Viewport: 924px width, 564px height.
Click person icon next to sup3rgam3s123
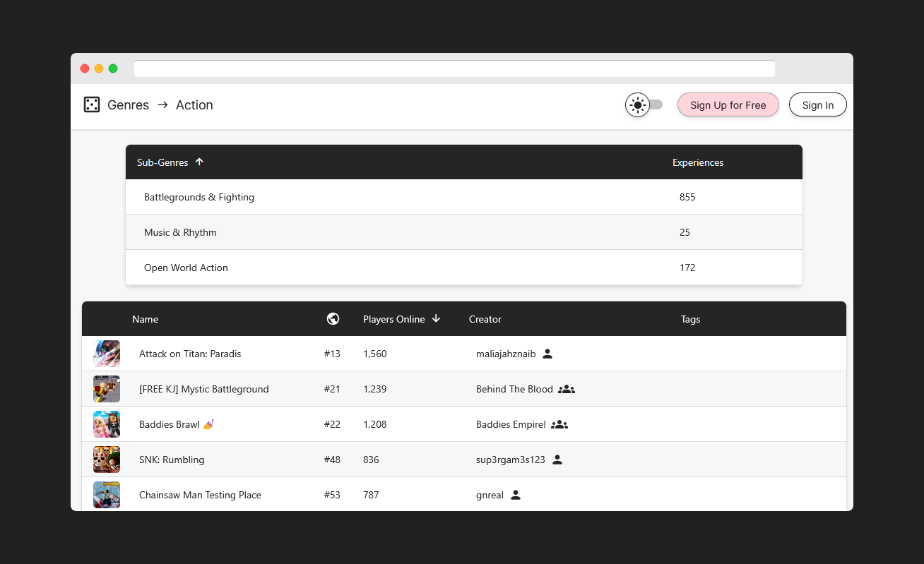(x=557, y=460)
